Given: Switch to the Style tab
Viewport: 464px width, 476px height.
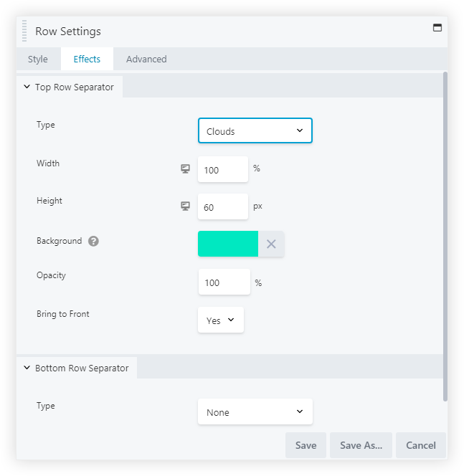Looking at the screenshot, I should point(38,59).
